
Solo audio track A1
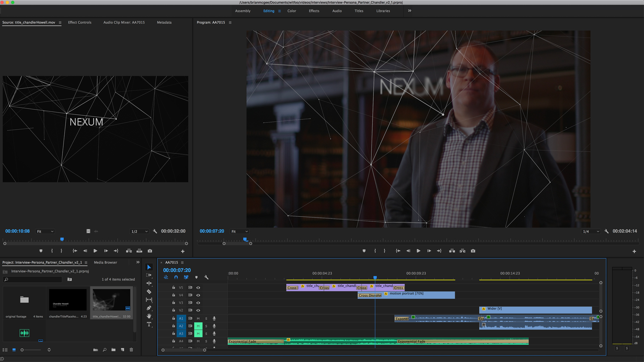[206, 319]
